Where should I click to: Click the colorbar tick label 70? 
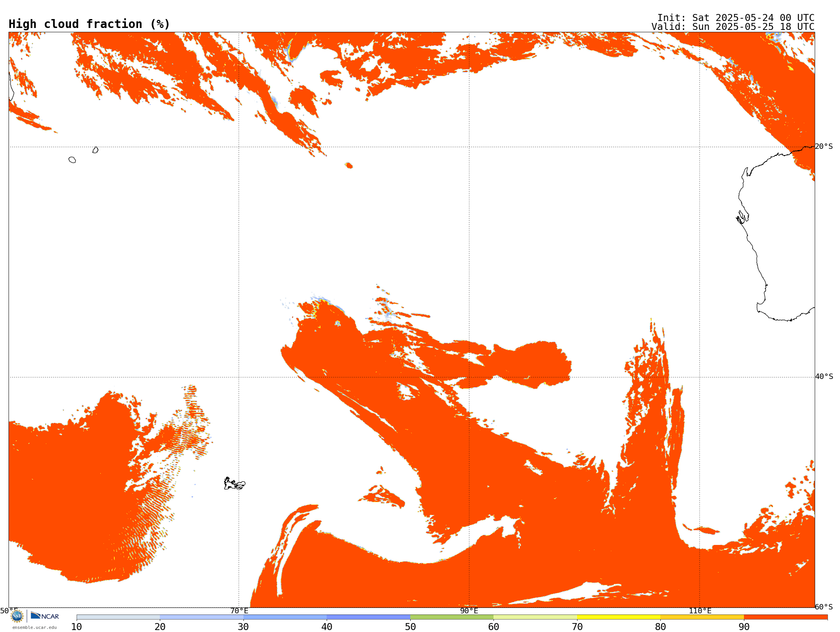577,627
